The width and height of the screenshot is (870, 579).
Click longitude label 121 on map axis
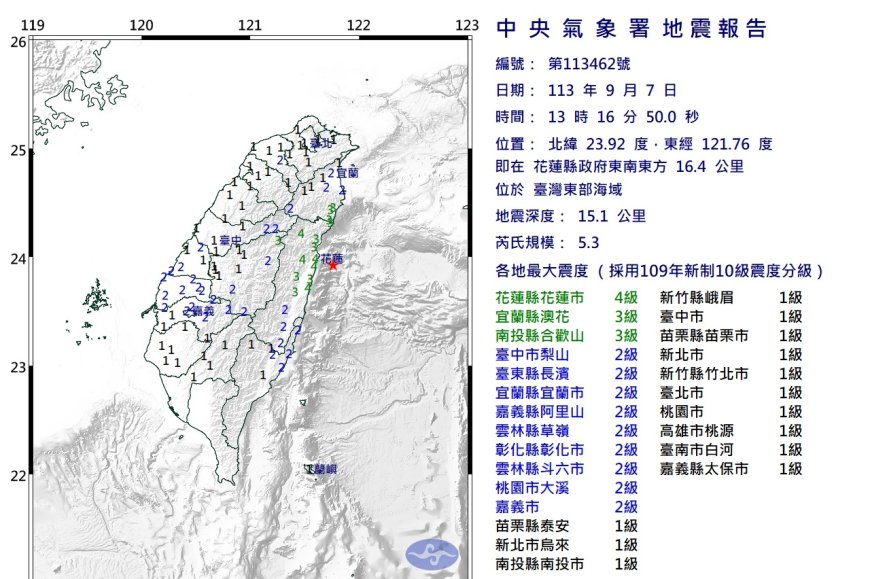tap(250, 25)
